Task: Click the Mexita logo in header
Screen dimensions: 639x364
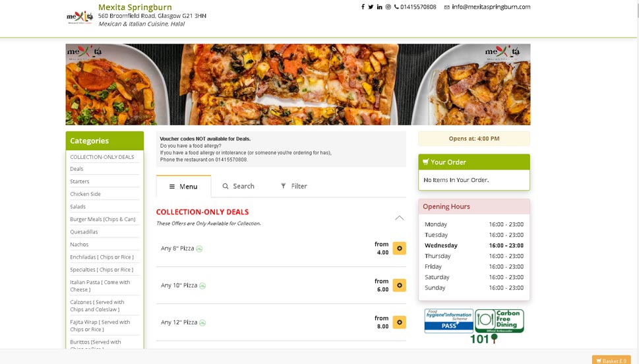Action: point(80,16)
